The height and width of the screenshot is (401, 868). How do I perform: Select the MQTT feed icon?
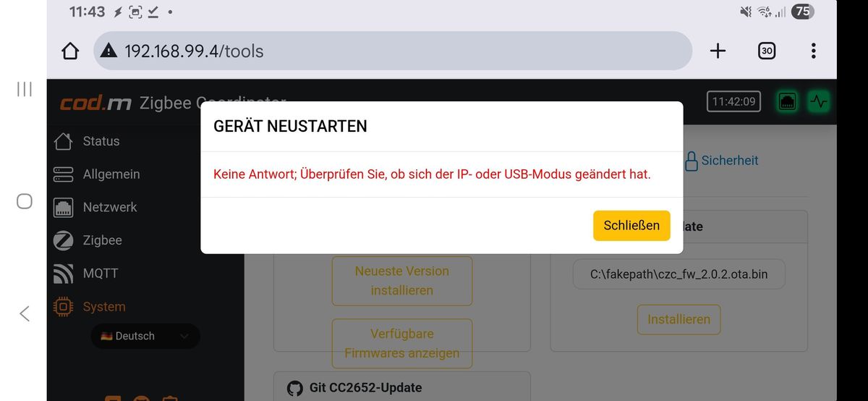tap(64, 274)
